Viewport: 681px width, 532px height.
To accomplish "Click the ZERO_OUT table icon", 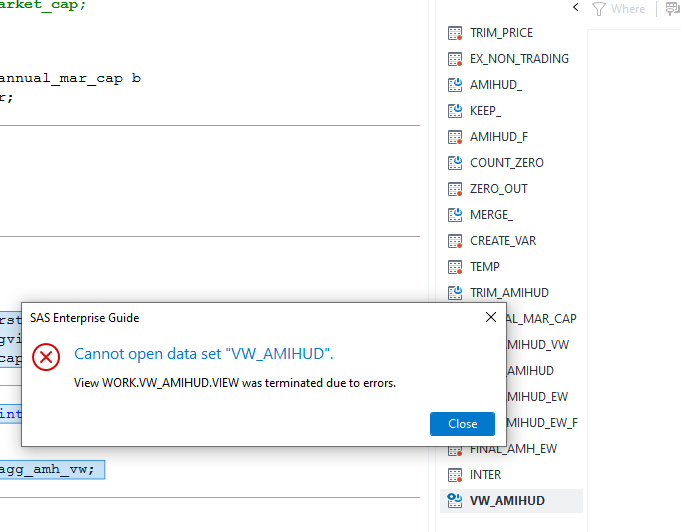I will point(455,189).
